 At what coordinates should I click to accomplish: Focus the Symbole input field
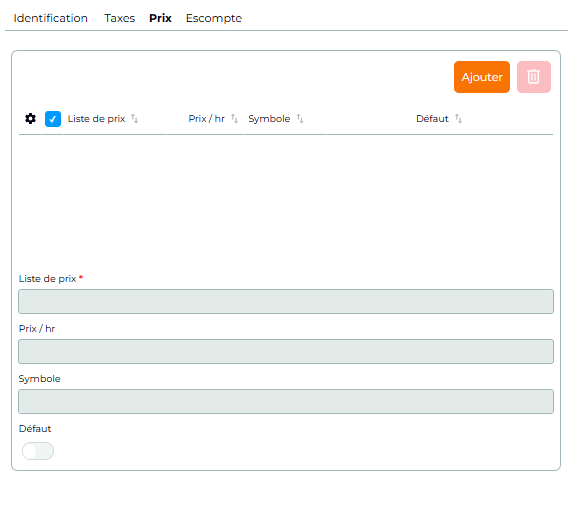click(x=286, y=401)
